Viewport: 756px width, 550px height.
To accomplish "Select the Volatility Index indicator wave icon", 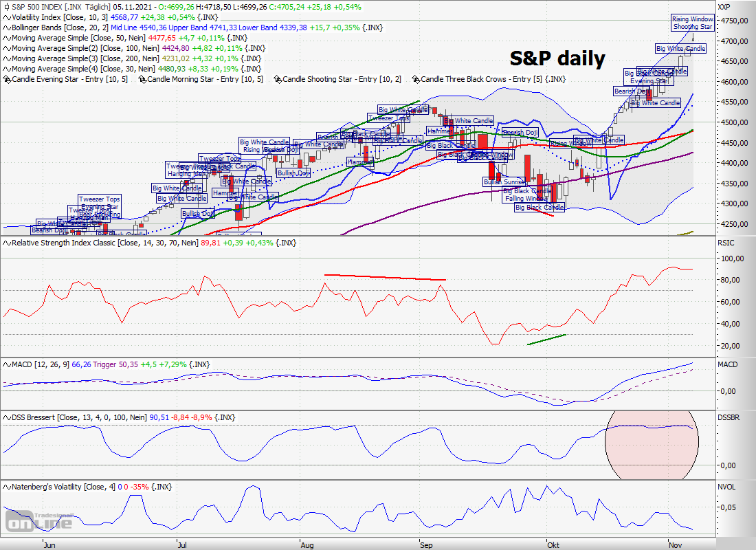I will click(x=5, y=17).
